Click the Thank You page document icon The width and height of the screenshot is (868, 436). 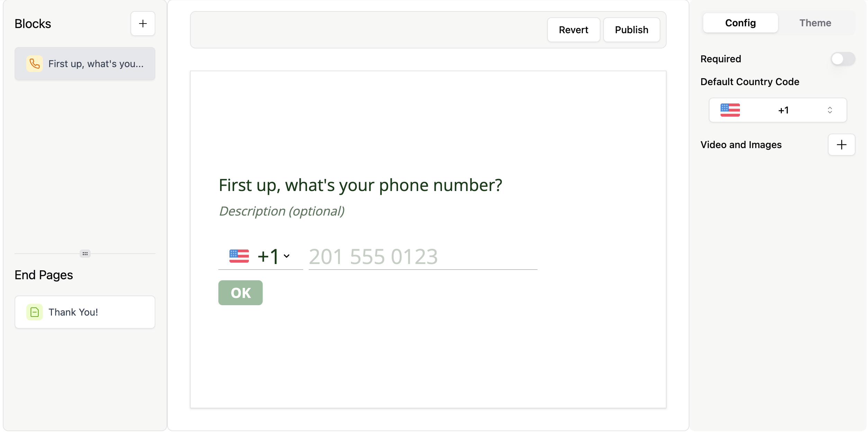point(34,312)
